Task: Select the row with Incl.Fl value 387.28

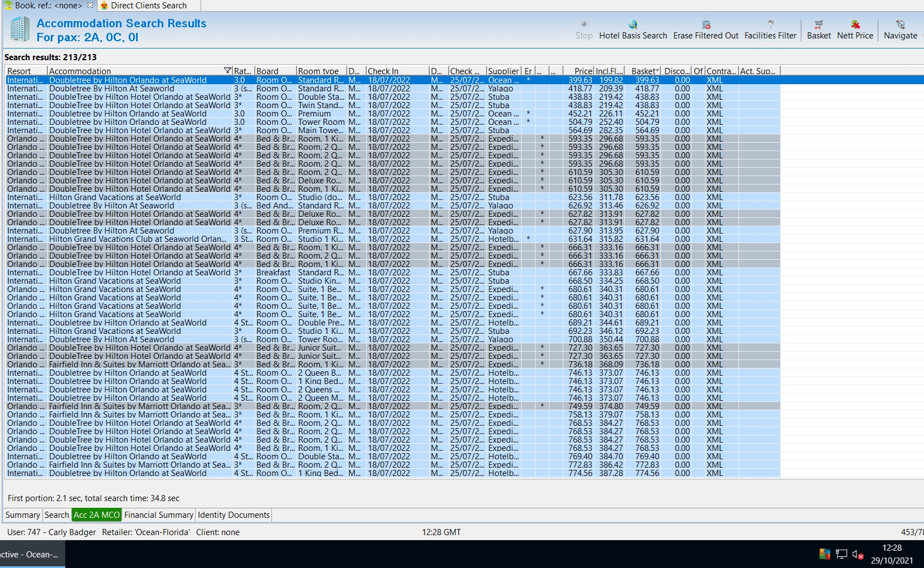Action: point(393,473)
